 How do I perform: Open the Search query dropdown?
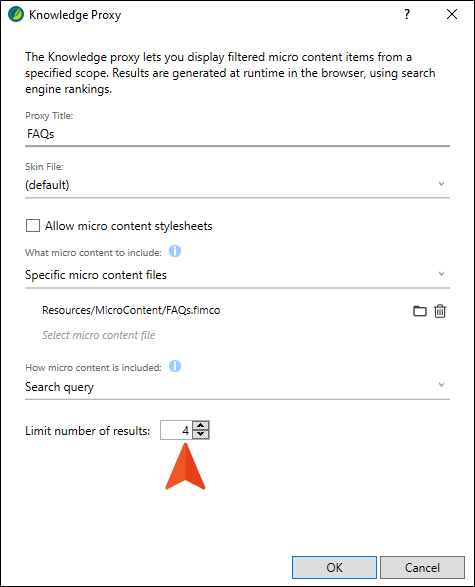click(x=237, y=386)
